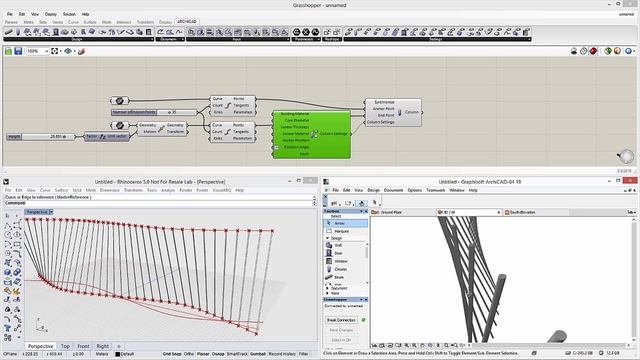The height and width of the screenshot is (360, 640).
Task: Click the red preview icon at toolbar right
Action: tap(593, 51)
